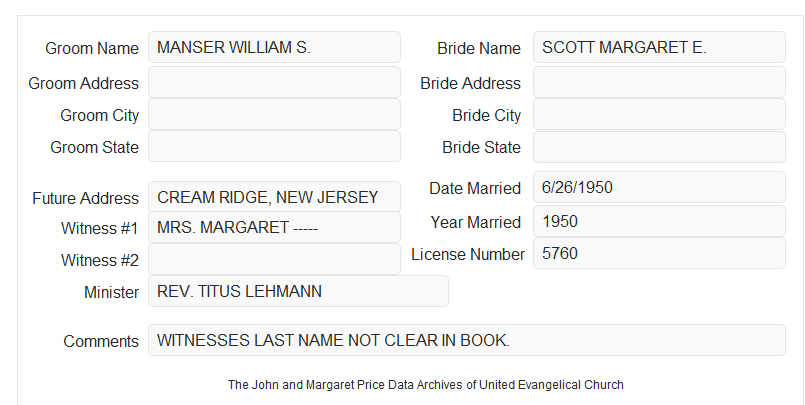Click the empty Witness #2 field
Image resolution: width=805 pixels, height=405 pixels.
click(x=274, y=259)
